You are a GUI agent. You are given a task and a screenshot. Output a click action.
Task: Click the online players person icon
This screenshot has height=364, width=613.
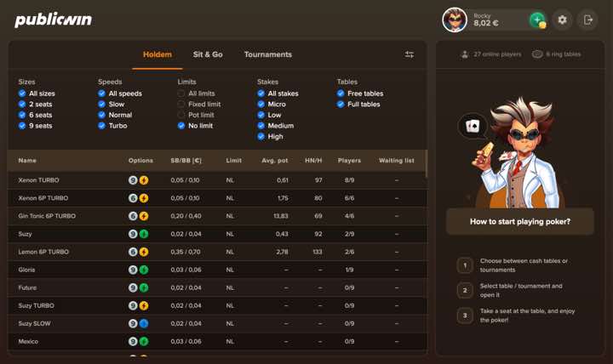[465, 54]
